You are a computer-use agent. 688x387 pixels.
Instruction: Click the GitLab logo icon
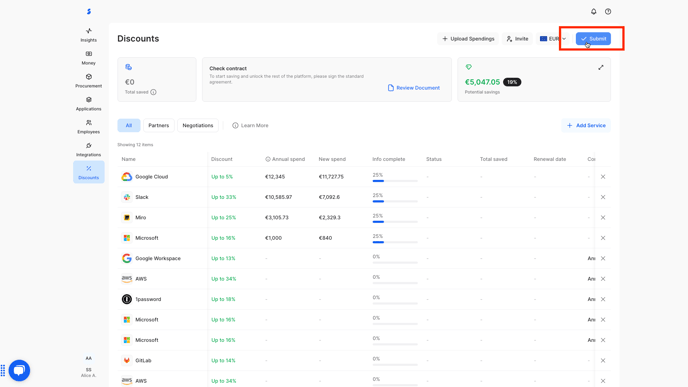[x=126, y=360]
